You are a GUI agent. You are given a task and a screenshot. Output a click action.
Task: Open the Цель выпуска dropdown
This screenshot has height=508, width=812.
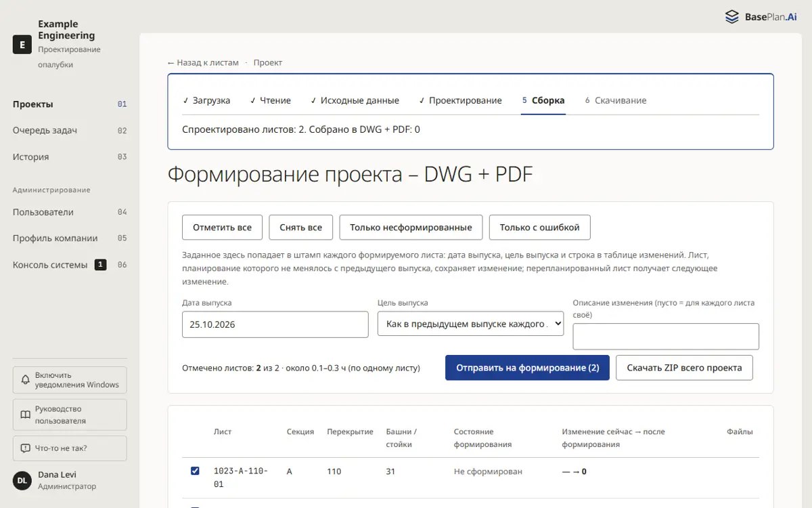point(470,324)
